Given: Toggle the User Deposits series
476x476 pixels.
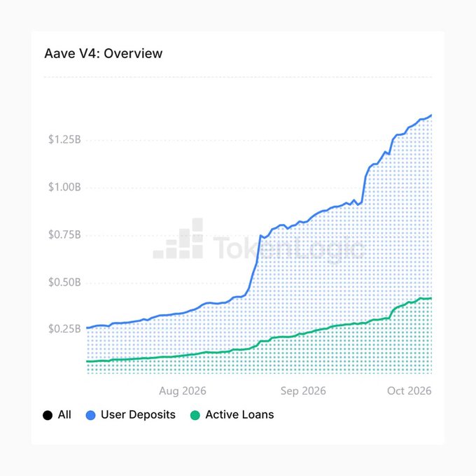Looking at the screenshot, I should 131,414.
